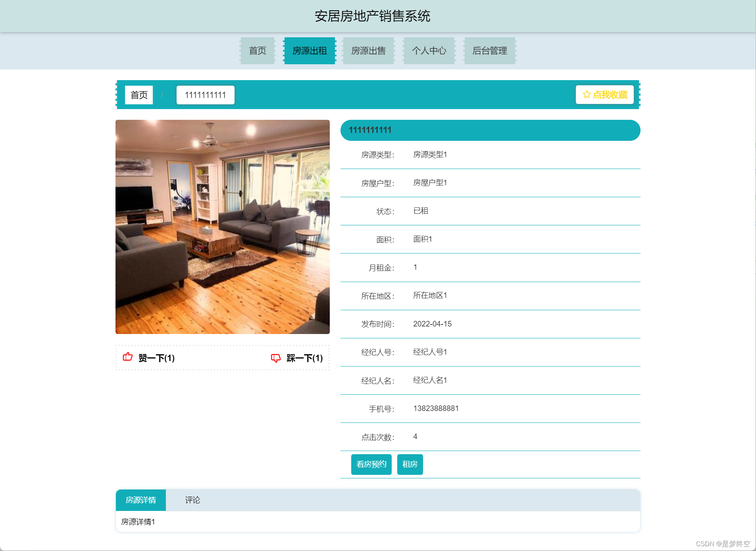Click the thumbs-up icon beside 赞一下
The image size is (756, 551).
coord(128,357)
